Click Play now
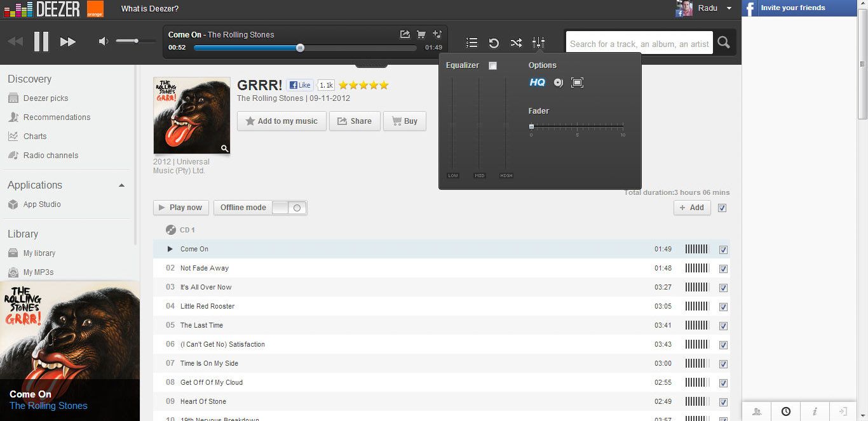The width and height of the screenshot is (868, 421). 180,208
